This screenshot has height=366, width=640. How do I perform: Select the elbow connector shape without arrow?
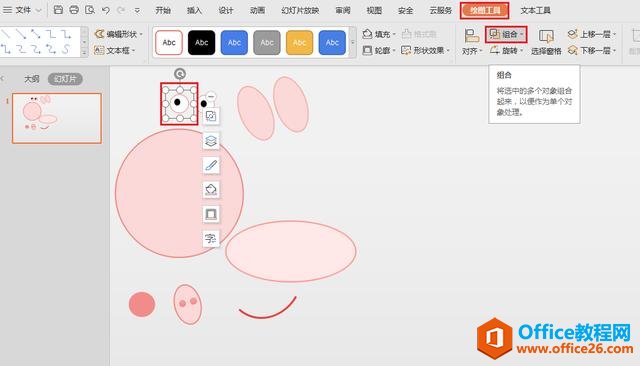coord(51,34)
